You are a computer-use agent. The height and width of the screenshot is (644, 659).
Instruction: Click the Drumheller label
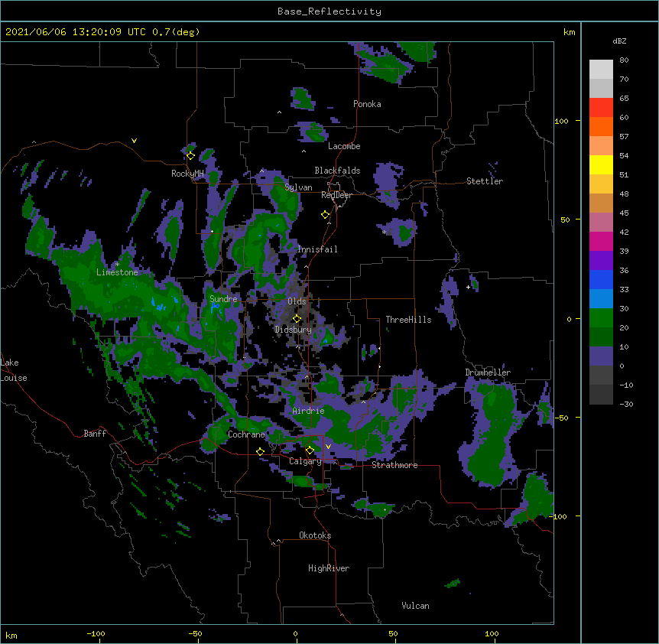click(x=488, y=372)
